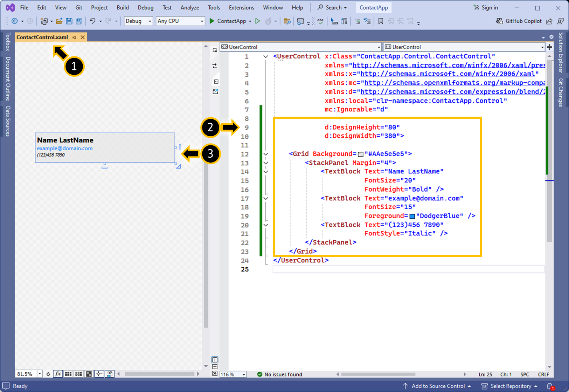The image size is (569, 392).
Task: Open the Any CPU platform dropdown
Action: (x=180, y=21)
